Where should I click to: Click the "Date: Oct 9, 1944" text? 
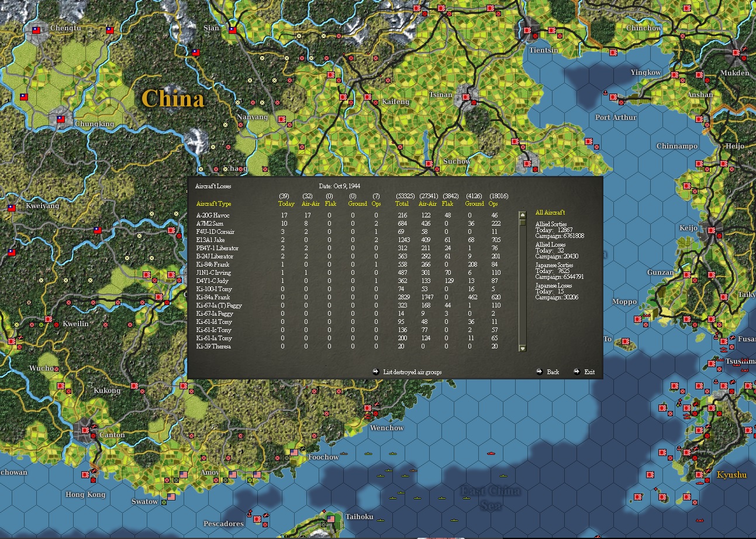click(340, 186)
